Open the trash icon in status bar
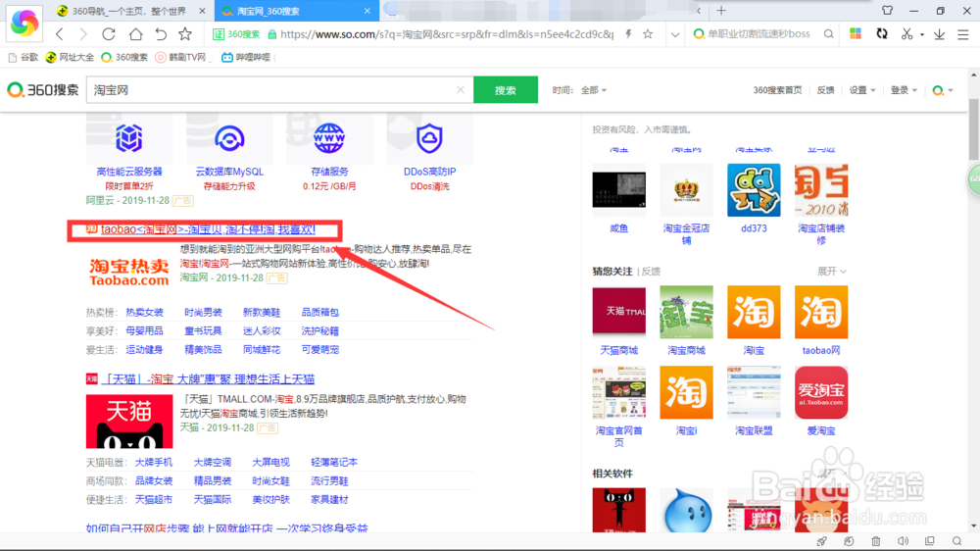 click(875, 541)
